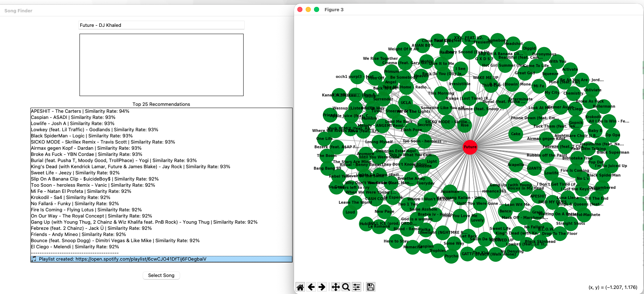644x294 pixels.
Task: Select SICKO MODE Skrillex Remix list row
Action: tap(162, 142)
